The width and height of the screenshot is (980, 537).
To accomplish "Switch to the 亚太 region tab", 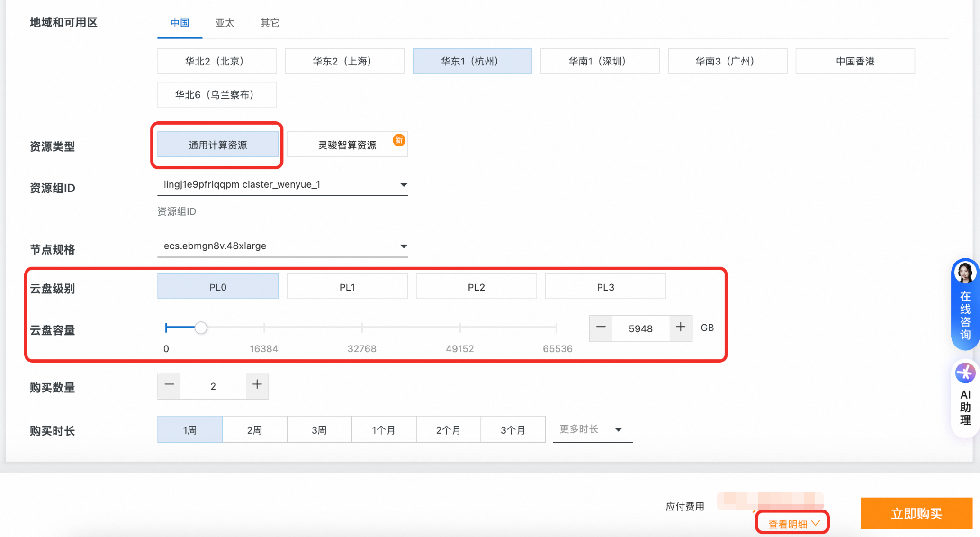I will (x=225, y=23).
